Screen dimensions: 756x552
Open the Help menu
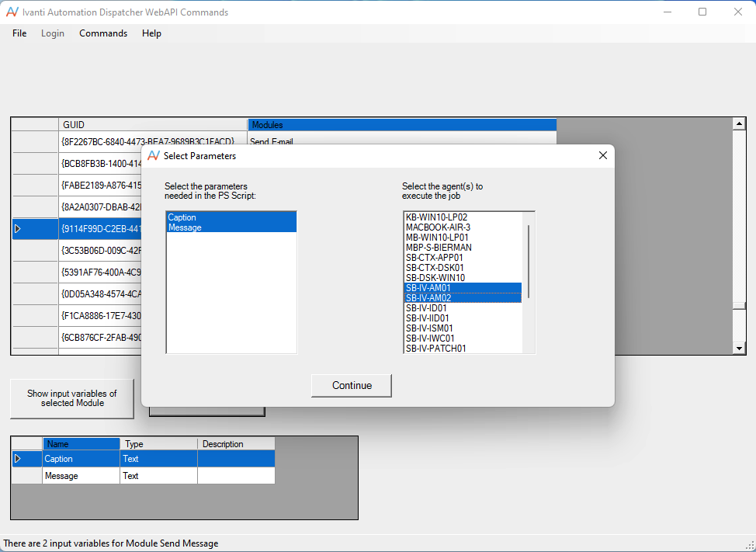(151, 33)
